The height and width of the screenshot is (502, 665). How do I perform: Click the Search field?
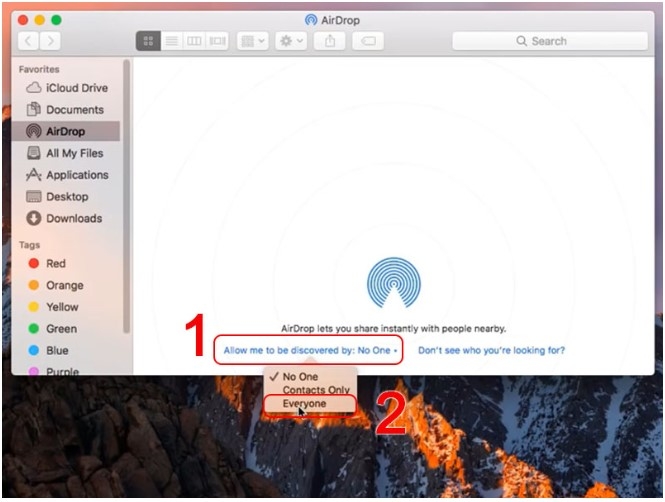coord(550,41)
